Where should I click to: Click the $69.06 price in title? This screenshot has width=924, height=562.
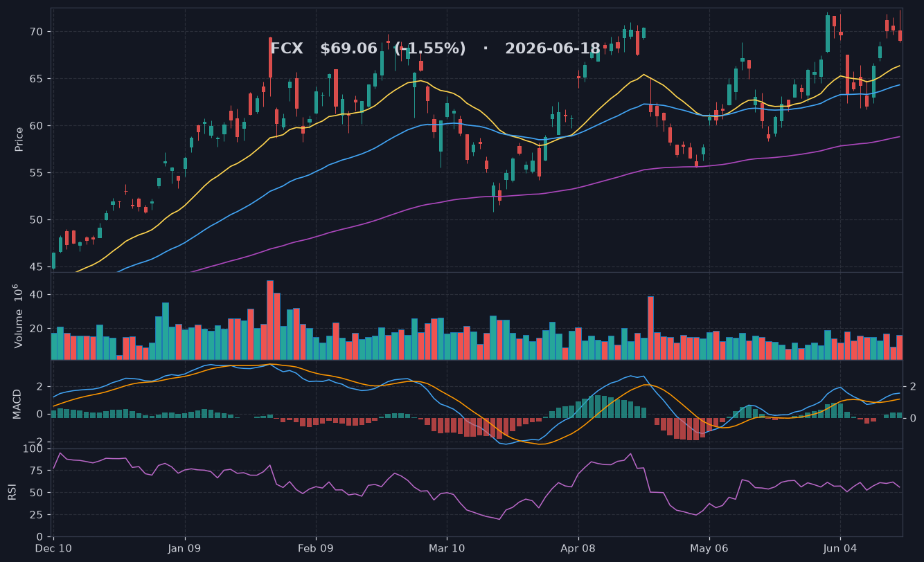point(348,48)
